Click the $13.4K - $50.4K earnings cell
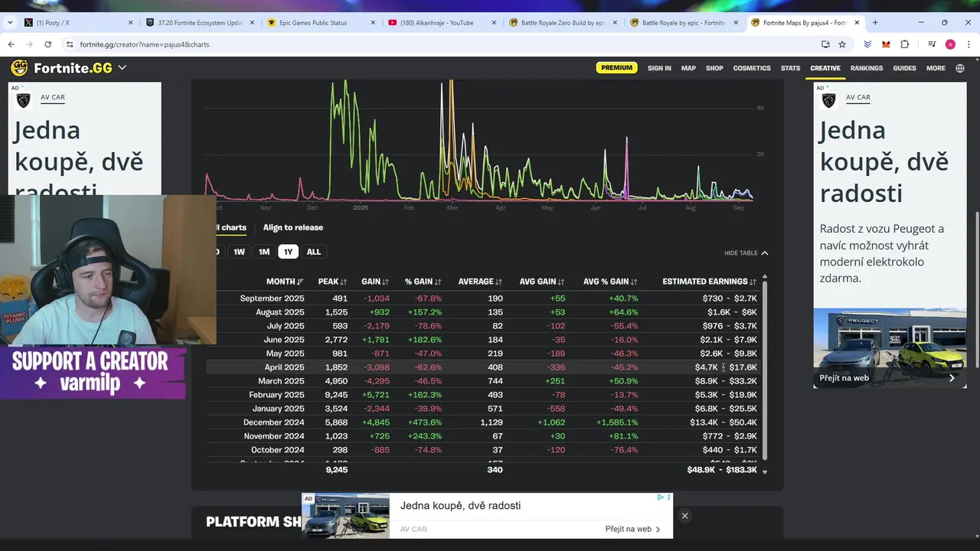Screen dimensions: 980x551 [723, 422]
